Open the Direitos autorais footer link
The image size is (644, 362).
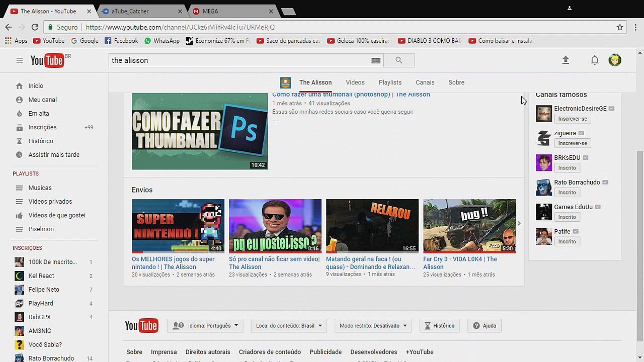(208, 352)
